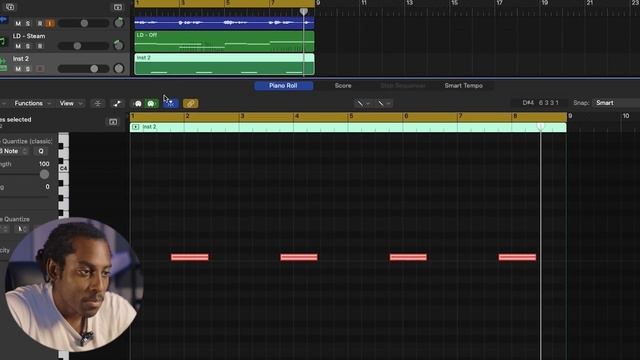Switch to the Score tab
Screen dimensions: 640x360
[343, 86]
